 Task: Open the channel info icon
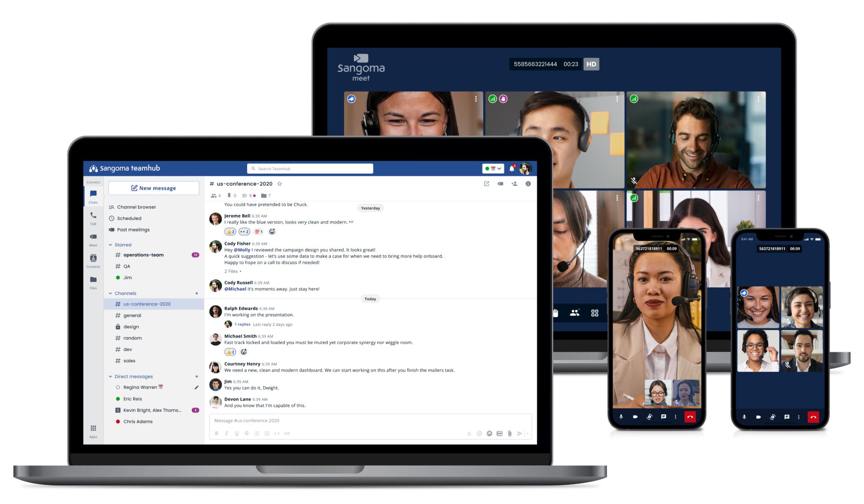pyautogui.click(x=528, y=184)
